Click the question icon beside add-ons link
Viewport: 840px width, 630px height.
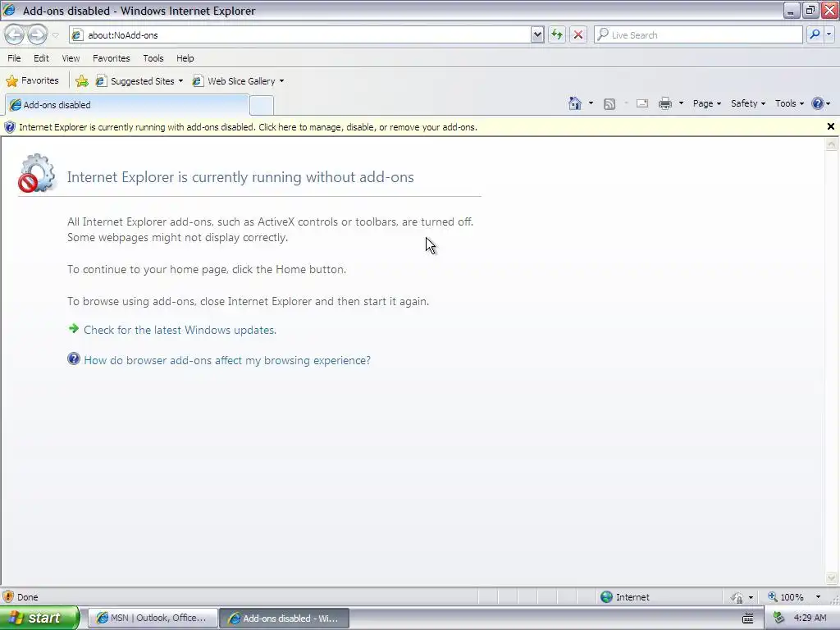74,359
